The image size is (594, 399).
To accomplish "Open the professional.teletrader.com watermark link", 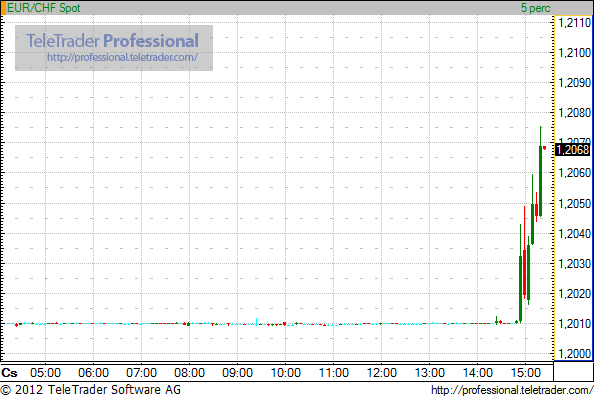I will tap(122, 58).
